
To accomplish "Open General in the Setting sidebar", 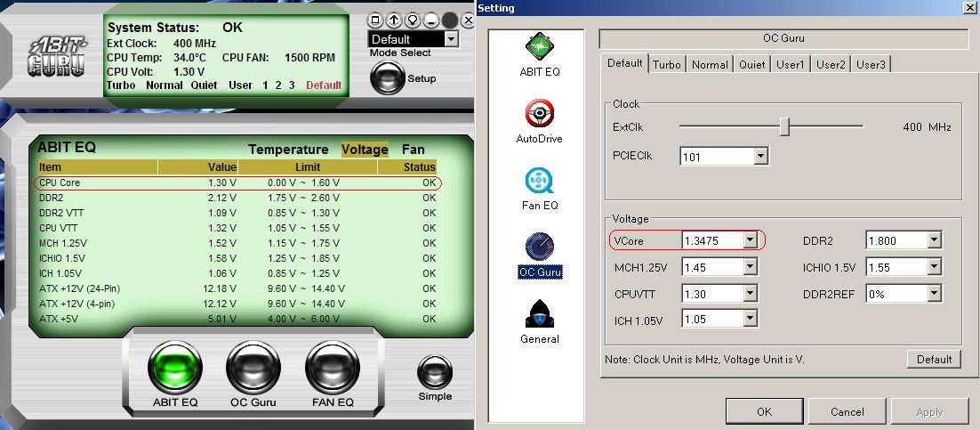I will (x=540, y=322).
